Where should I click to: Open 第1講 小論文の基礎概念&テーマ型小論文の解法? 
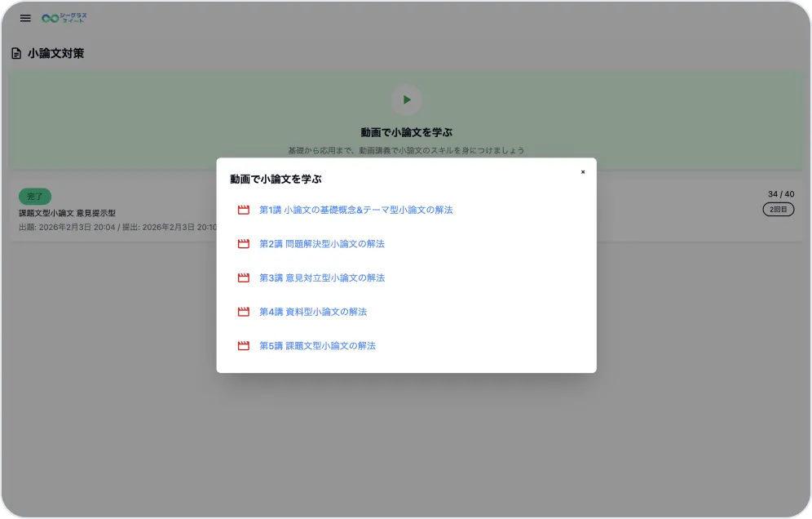click(355, 210)
